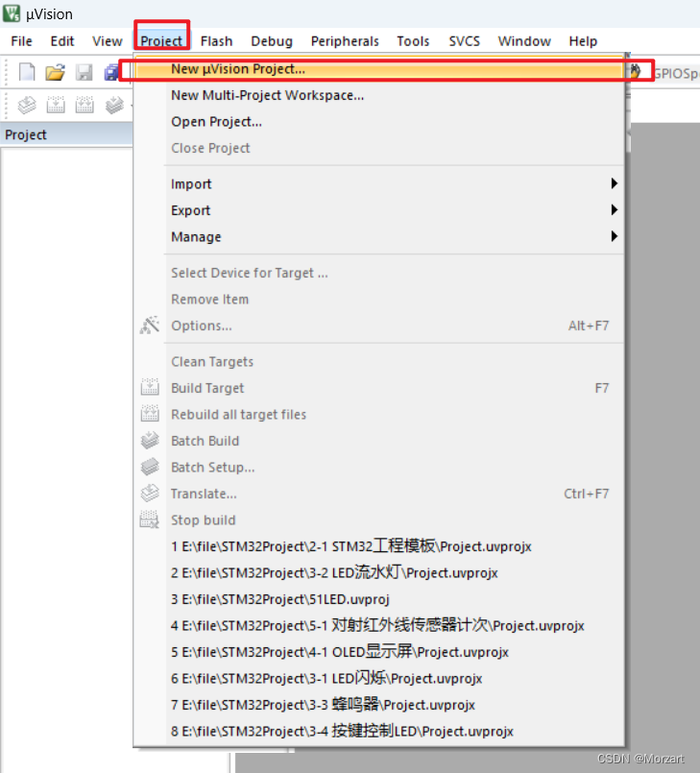This screenshot has height=773, width=700.
Task: Select Close Project entry
Action: click(x=378, y=148)
